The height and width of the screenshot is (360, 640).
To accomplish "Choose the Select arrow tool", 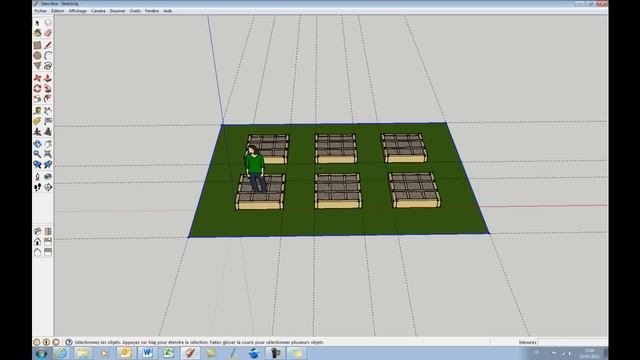I will coord(38,23).
